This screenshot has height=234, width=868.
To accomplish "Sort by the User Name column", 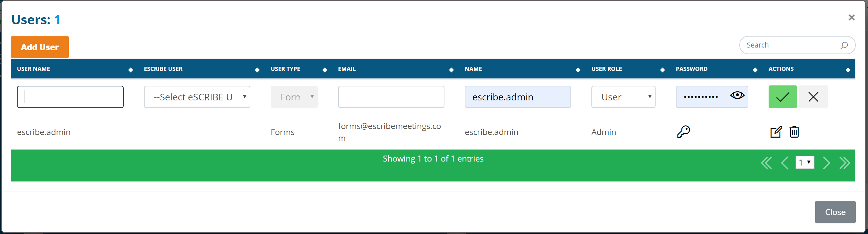I will 34,69.
